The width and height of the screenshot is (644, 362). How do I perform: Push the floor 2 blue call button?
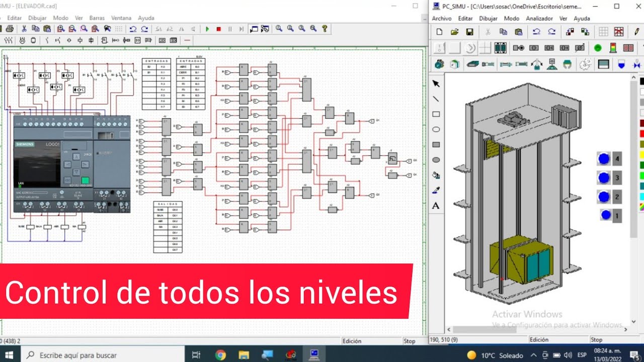pos(604,197)
